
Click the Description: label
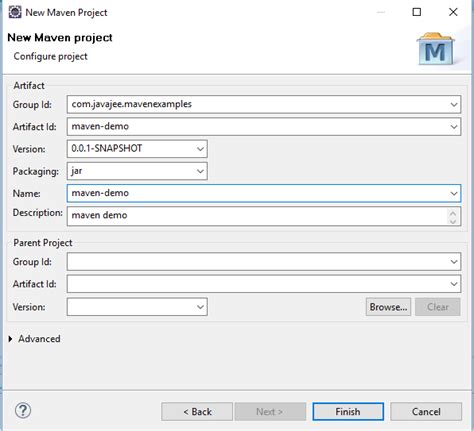point(38,213)
